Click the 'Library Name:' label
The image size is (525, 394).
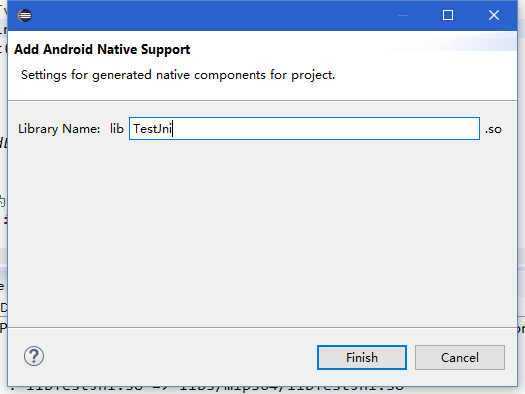(x=59, y=129)
